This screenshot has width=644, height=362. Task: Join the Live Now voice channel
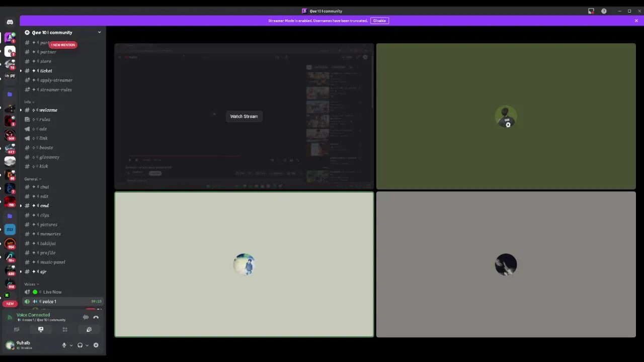coord(62,292)
